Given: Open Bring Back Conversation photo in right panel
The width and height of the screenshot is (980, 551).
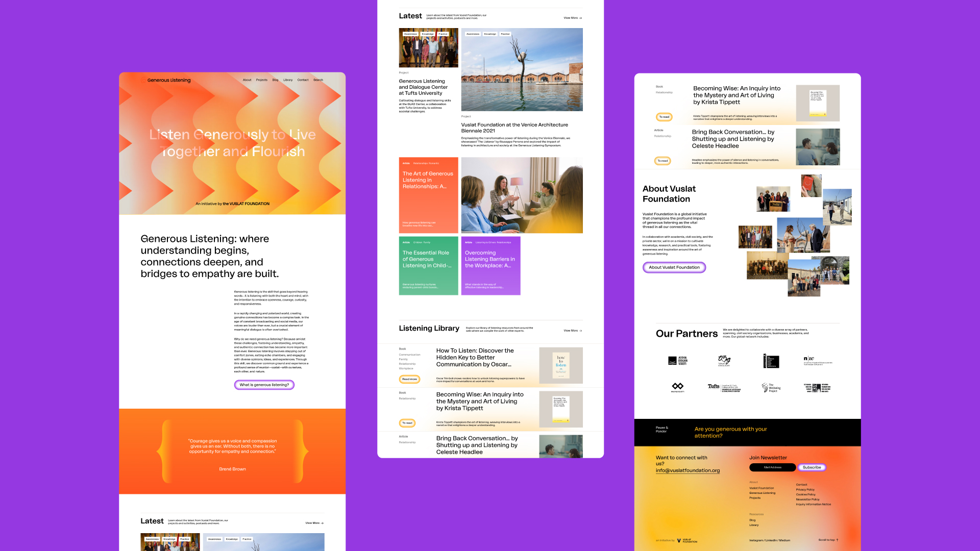Looking at the screenshot, I should click(818, 147).
